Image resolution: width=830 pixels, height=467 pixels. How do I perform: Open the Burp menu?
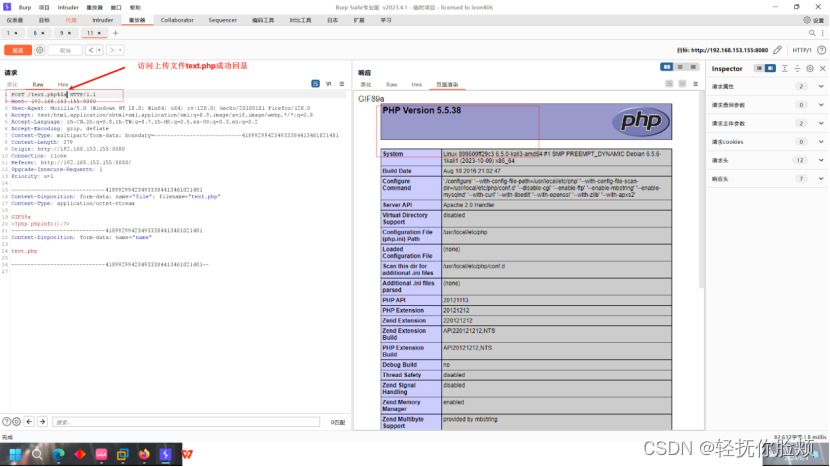coord(25,7)
